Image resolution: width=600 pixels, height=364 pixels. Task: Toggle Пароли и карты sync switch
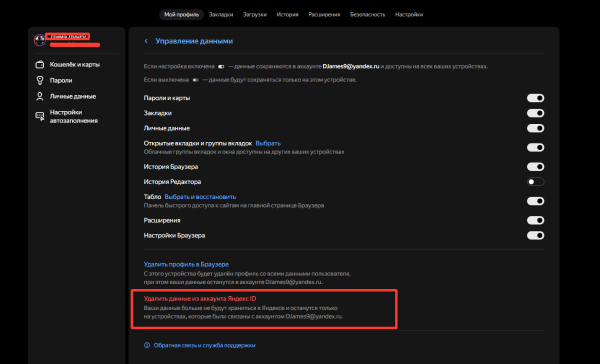(x=535, y=98)
